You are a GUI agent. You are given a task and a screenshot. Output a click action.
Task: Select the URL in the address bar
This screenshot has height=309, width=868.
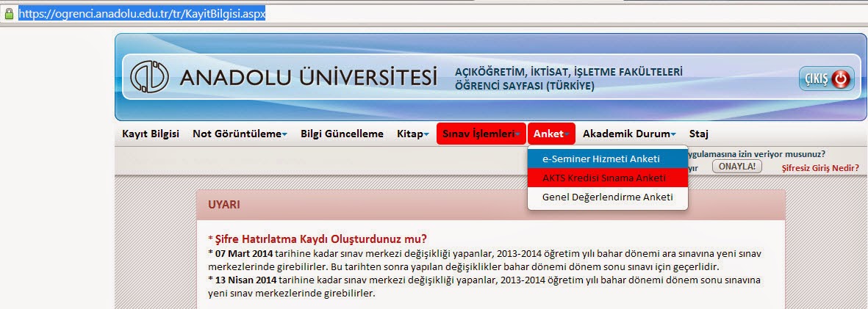point(143,14)
